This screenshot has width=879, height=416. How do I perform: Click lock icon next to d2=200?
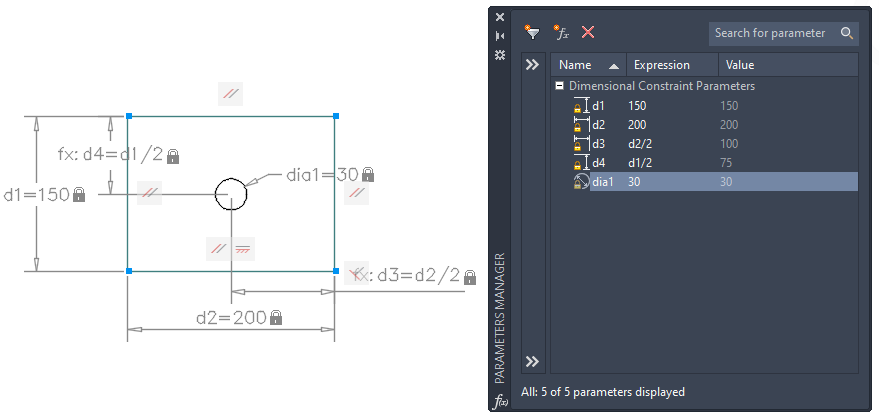tap(275, 318)
